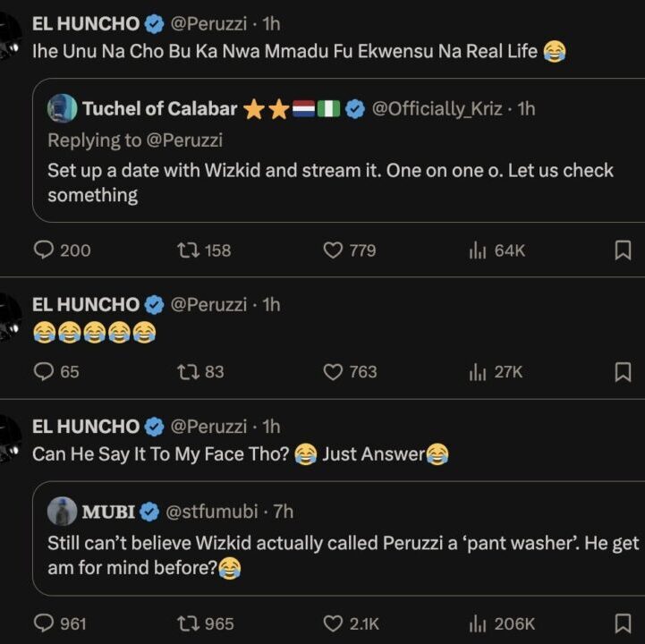The width and height of the screenshot is (645, 644).
Task: Like the tweet with 2.1K likes
Action: coord(334,623)
